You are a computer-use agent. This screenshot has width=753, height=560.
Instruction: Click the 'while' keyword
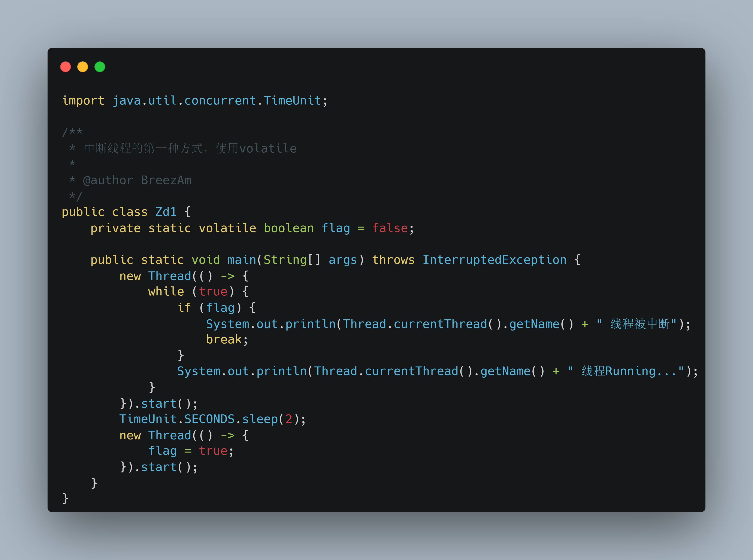click(x=166, y=292)
